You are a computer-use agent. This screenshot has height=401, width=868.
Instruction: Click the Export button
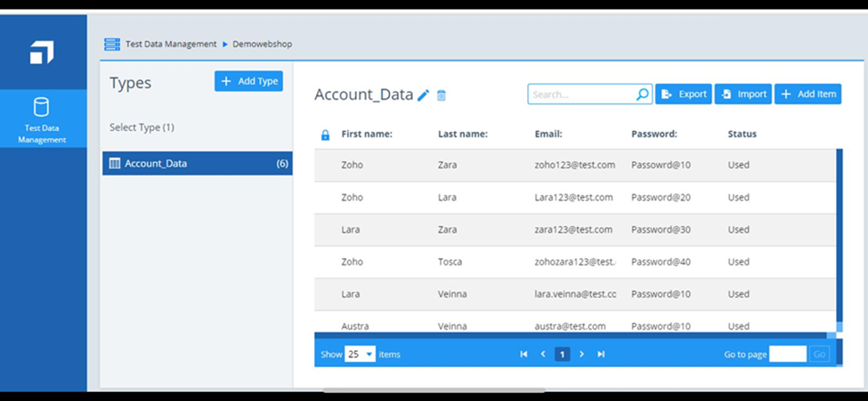(684, 94)
